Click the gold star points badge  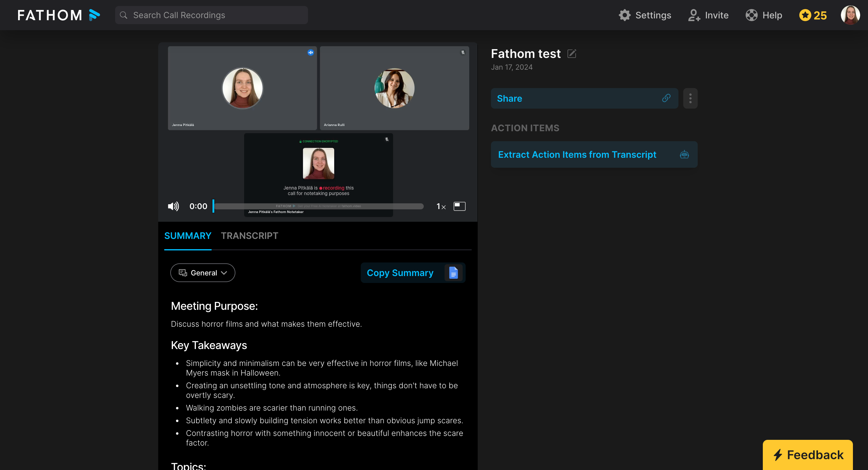(813, 15)
